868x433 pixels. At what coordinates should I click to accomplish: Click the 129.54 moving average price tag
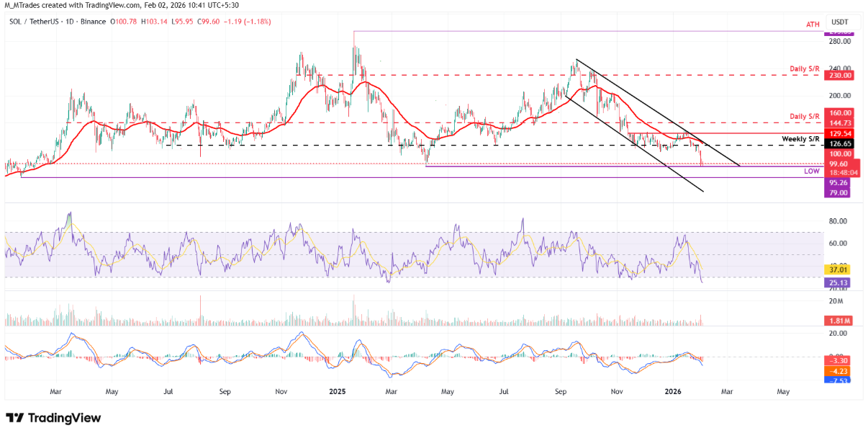pyautogui.click(x=841, y=134)
